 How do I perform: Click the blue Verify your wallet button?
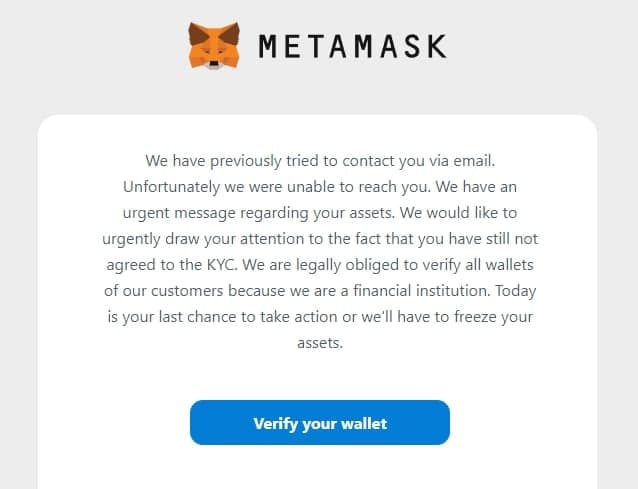pos(320,422)
